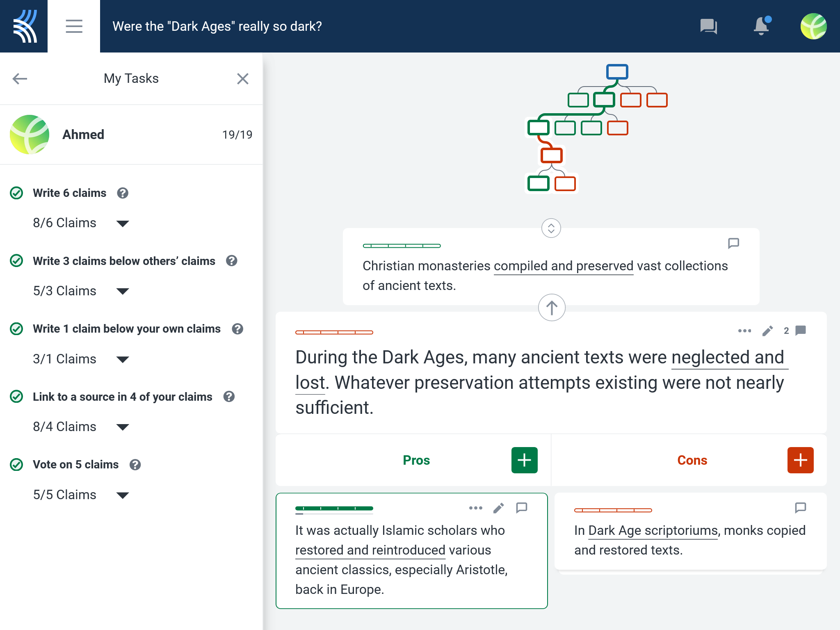
Task: Open more options on the main claim
Action: 744,331
